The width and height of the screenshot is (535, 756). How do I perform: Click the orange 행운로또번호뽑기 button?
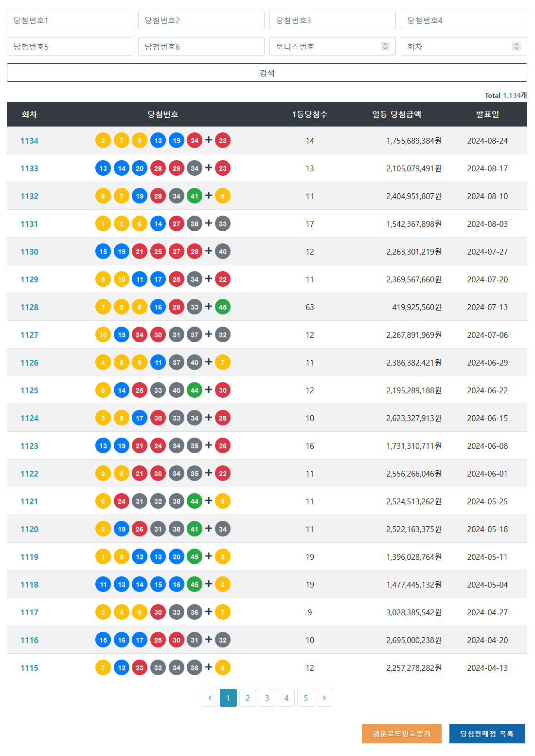click(x=401, y=734)
